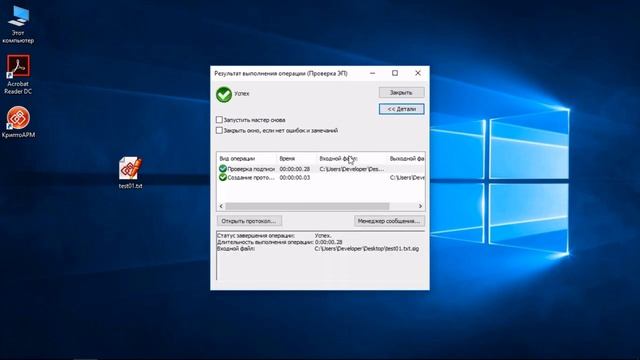Collapse details with the << Детали button
640x360 pixels.
pos(402,109)
